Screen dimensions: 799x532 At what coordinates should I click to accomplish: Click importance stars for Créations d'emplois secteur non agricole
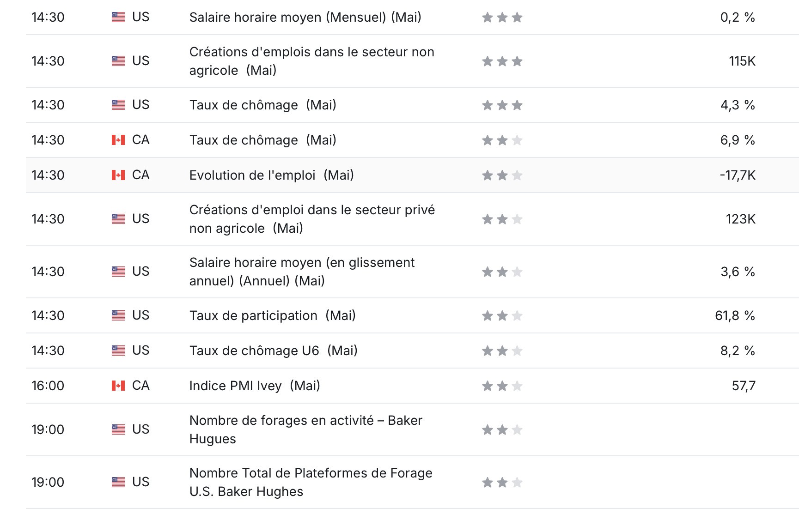point(502,61)
